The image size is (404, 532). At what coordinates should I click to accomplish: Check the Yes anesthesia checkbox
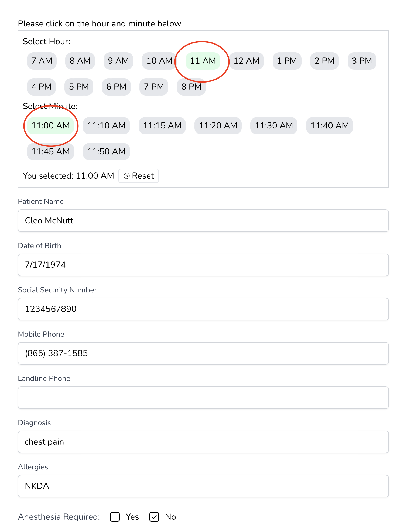(115, 517)
